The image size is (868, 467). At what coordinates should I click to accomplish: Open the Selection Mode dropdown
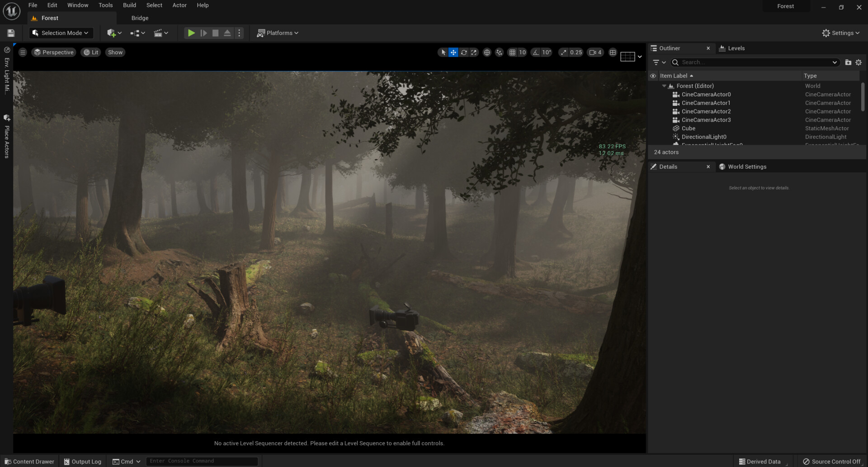pyautogui.click(x=61, y=33)
